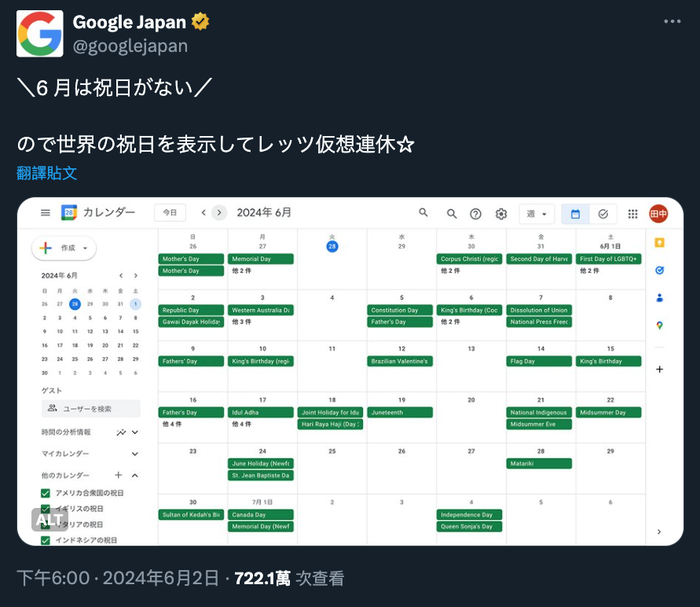Uncheck the アメリカ合衆国の祝日 calendar

click(x=46, y=493)
